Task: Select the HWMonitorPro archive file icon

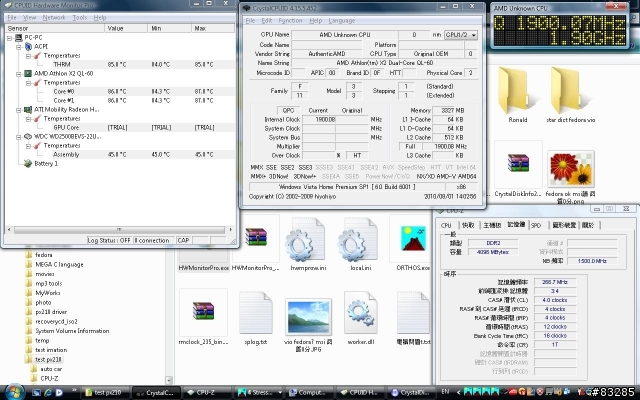Action: tap(256, 238)
